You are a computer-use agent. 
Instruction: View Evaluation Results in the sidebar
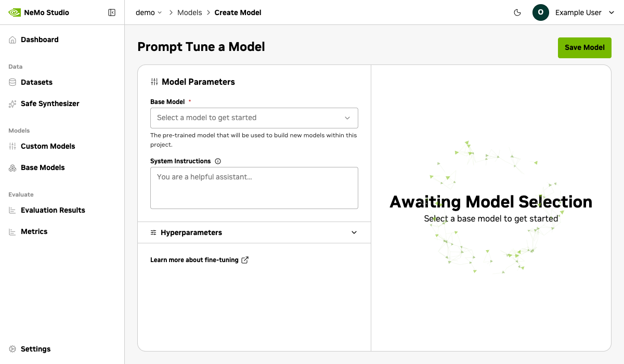tap(53, 210)
